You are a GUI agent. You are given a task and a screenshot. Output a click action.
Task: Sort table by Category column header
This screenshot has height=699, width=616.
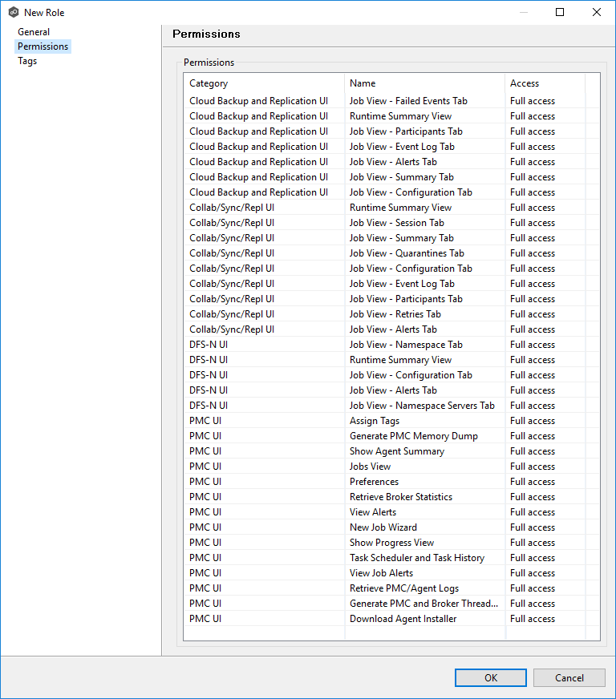(209, 83)
